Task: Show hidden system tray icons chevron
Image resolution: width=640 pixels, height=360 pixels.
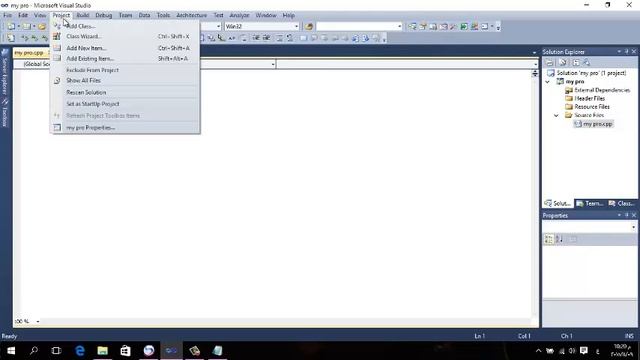Action: coord(538,351)
